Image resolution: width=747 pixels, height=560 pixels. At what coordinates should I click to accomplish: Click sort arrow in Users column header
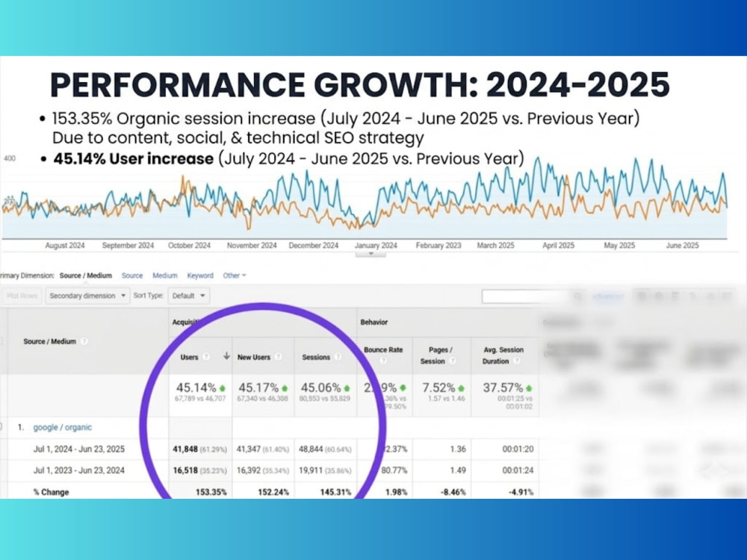pyautogui.click(x=226, y=356)
